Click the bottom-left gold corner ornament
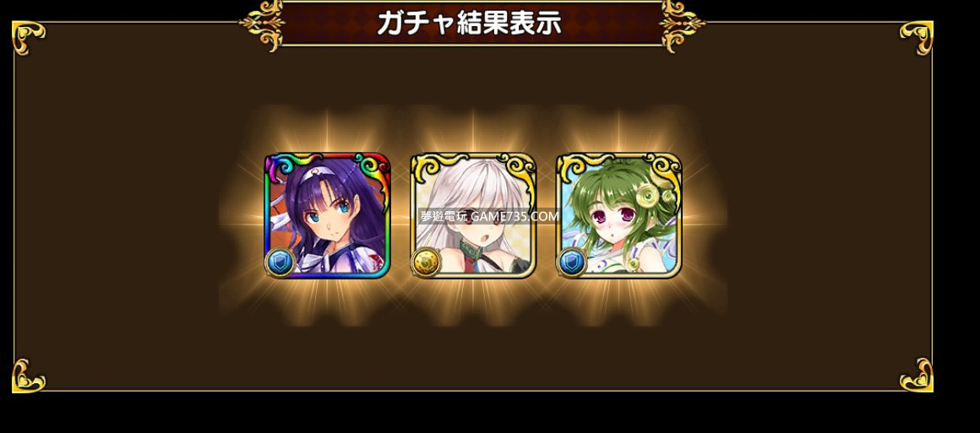980x433 pixels. pos(28,376)
